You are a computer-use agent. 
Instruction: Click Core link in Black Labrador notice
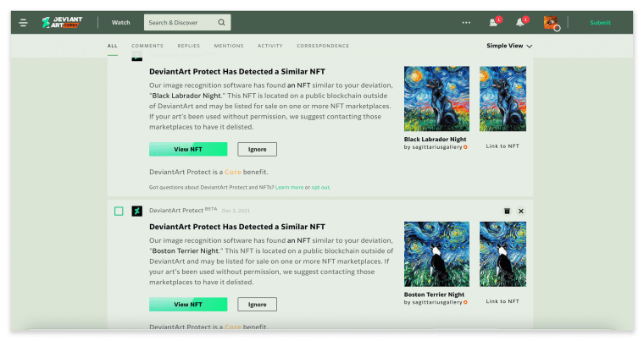(233, 172)
